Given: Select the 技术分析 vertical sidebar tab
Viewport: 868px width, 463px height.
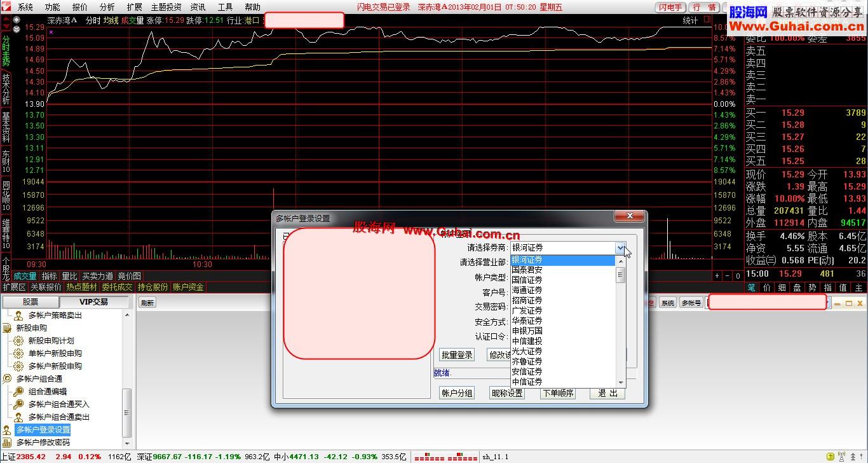Looking at the screenshot, I should coord(6,89).
